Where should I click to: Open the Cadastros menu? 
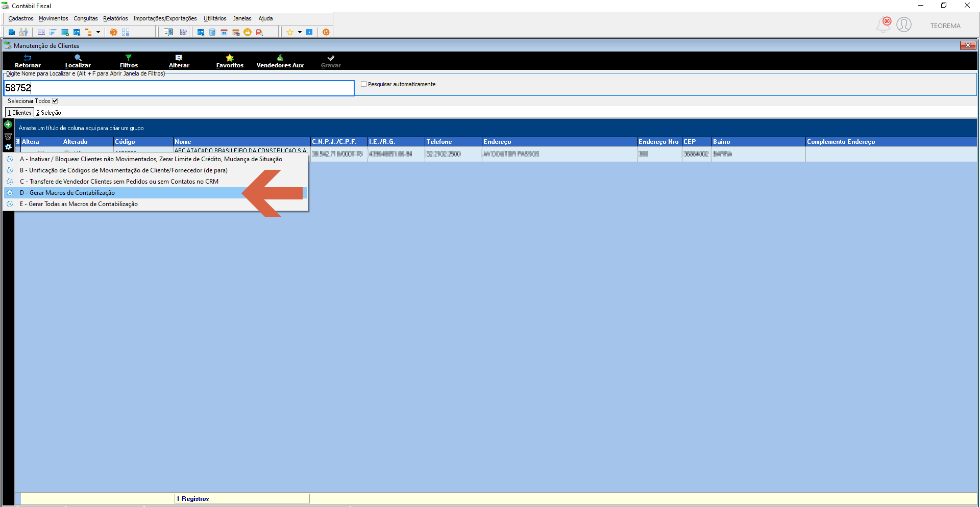point(21,18)
